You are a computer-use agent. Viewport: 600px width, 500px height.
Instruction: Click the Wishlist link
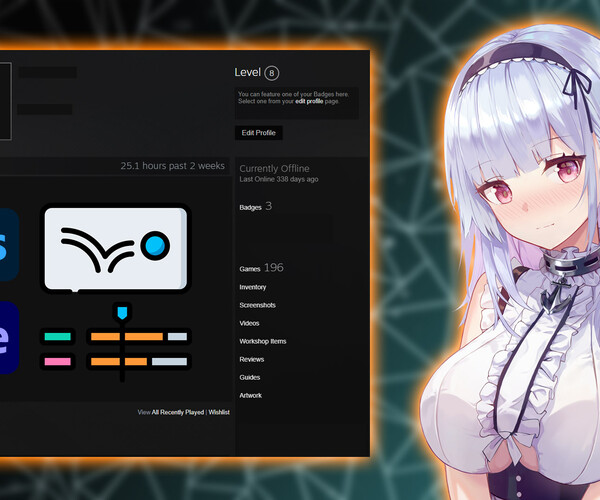(x=219, y=412)
